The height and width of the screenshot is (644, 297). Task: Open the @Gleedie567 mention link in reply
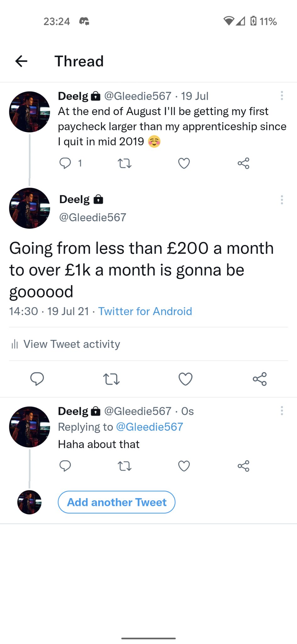pyautogui.click(x=150, y=427)
